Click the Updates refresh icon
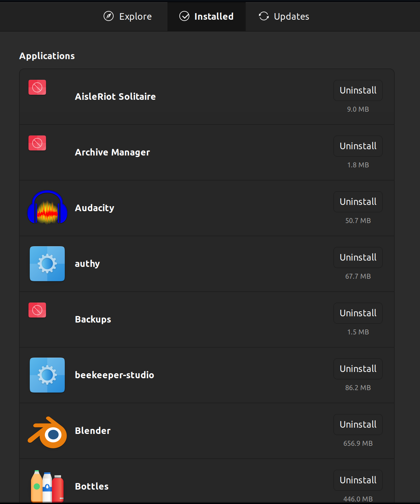This screenshot has height=504, width=420. (264, 16)
